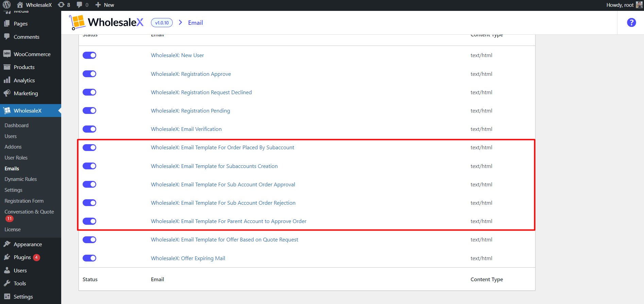The image size is (644, 304).
Task: Click the red 4 badge beside Plugins
Action: 36,257
